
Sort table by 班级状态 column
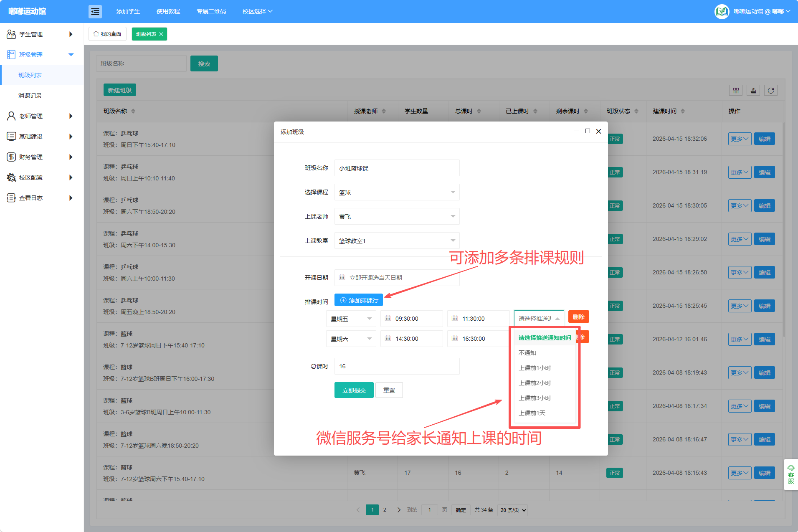(636, 111)
